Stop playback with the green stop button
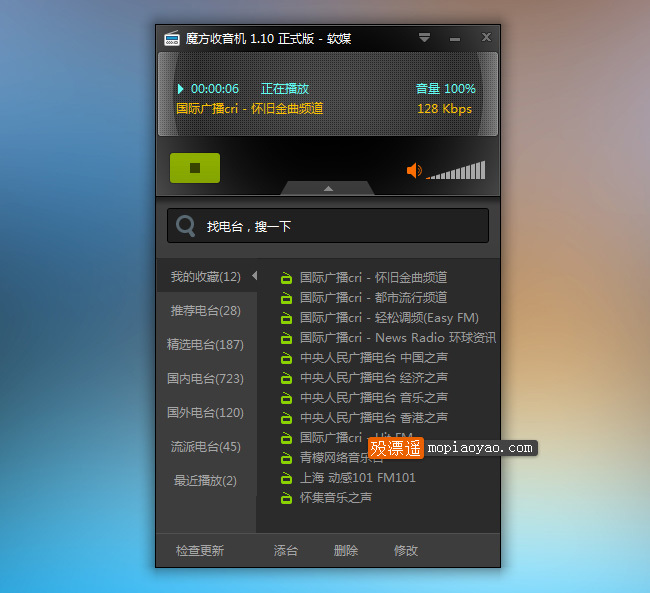650x593 pixels. (195, 168)
